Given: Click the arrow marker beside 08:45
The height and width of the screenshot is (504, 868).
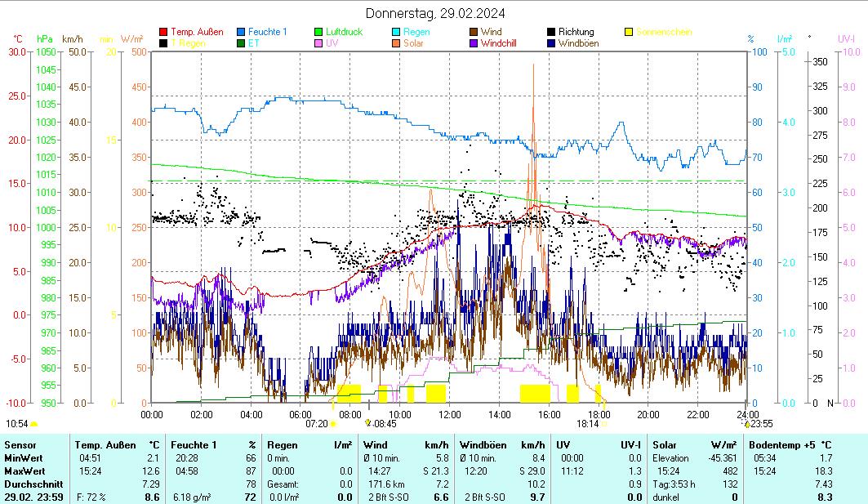Looking at the screenshot, I should coord(368,423).
